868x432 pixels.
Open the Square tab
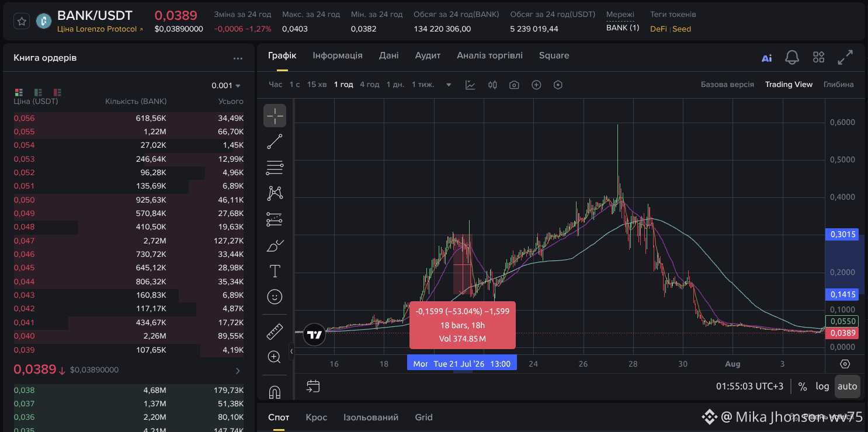(554, 55)
